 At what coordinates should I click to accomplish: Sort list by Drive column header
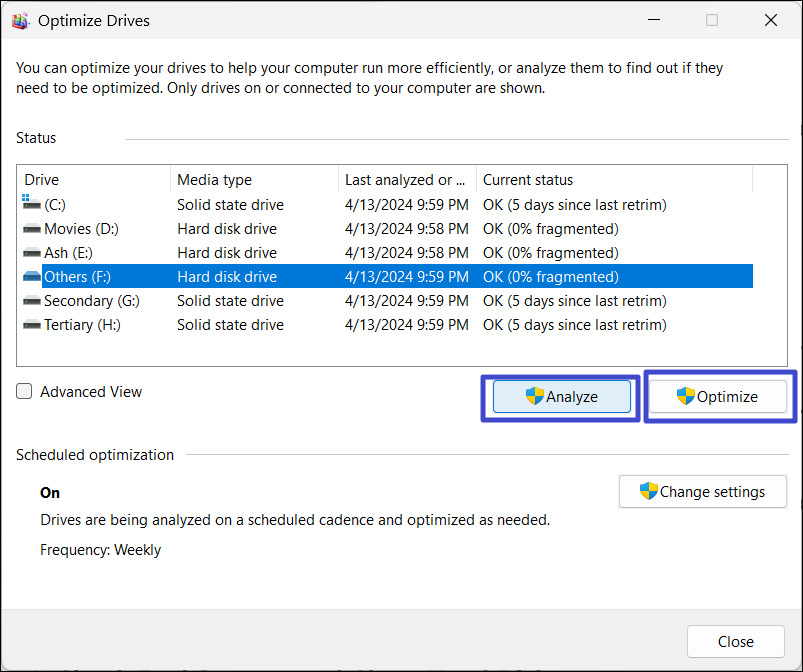pyautogui.click(x=93, y=180)
